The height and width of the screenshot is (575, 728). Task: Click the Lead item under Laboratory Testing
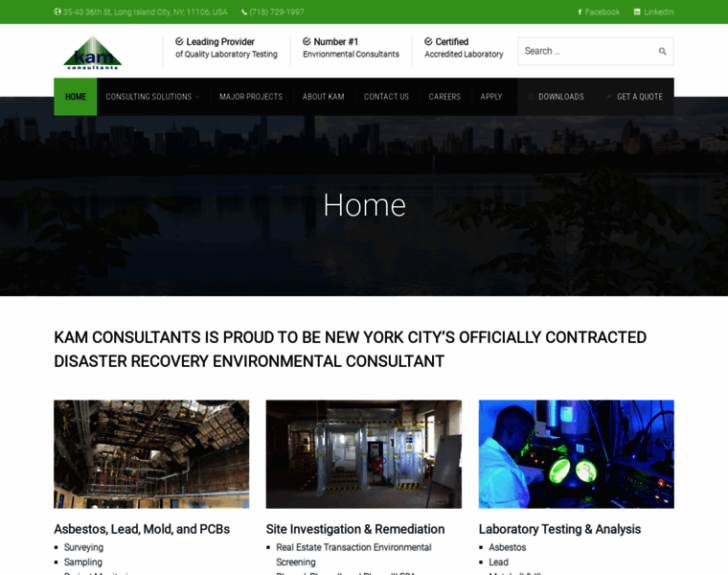[499, 562]
